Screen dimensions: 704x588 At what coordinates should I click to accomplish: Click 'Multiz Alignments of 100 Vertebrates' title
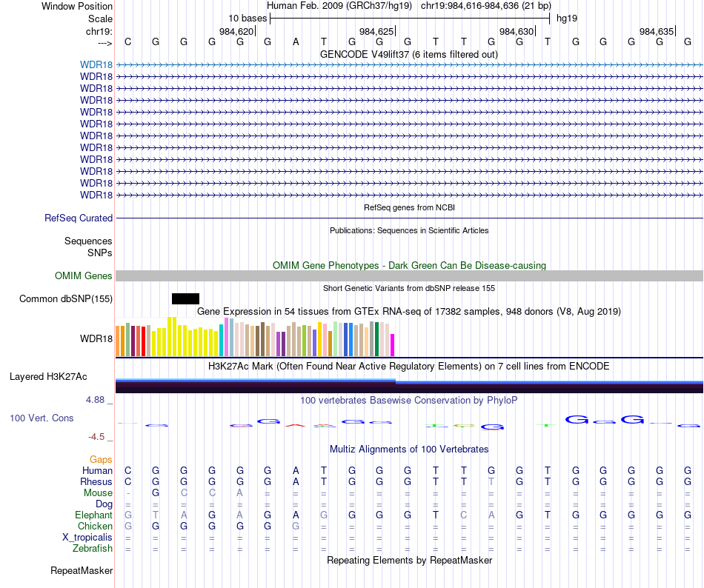click(x=409, y=450)
